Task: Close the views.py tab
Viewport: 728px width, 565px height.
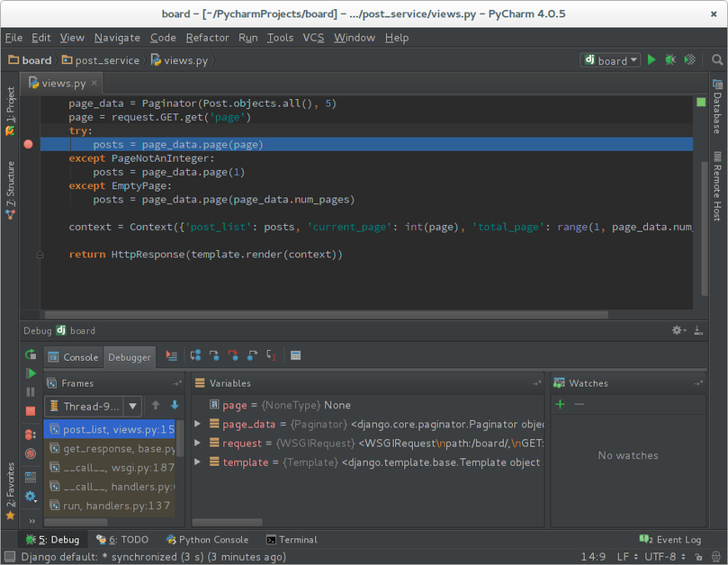Action: coord(94,83)
